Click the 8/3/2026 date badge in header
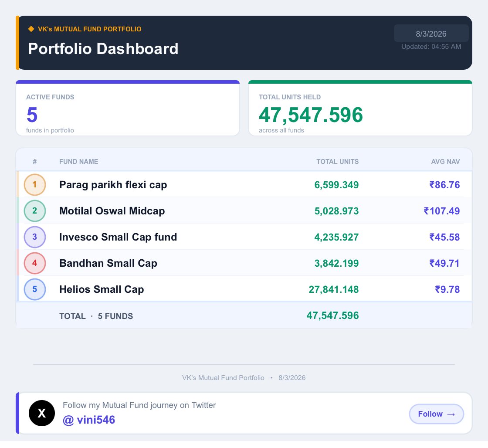The height and width of the screenshot is (448, 488). pos(431,34)
